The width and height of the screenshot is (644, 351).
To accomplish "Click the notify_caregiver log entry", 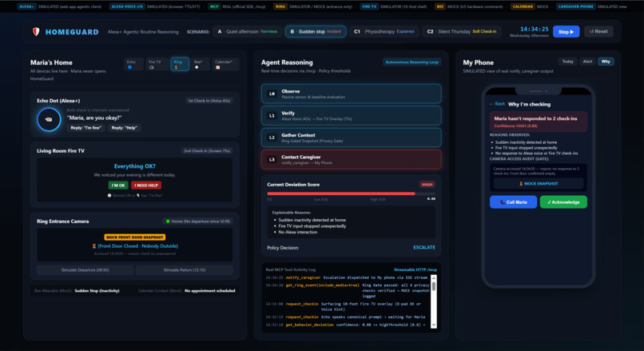I will click(348, 277).
